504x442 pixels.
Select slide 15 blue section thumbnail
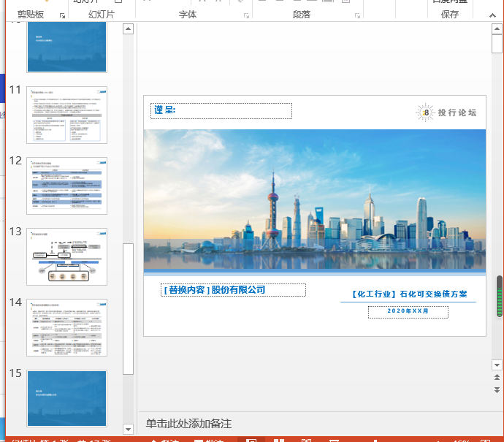coord(67,399)
